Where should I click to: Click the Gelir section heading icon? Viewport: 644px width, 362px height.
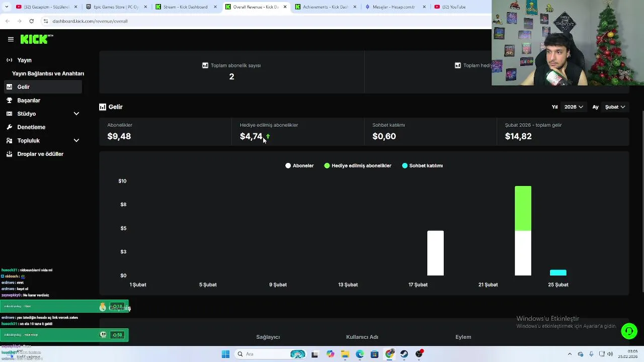[x=103, y=107]
